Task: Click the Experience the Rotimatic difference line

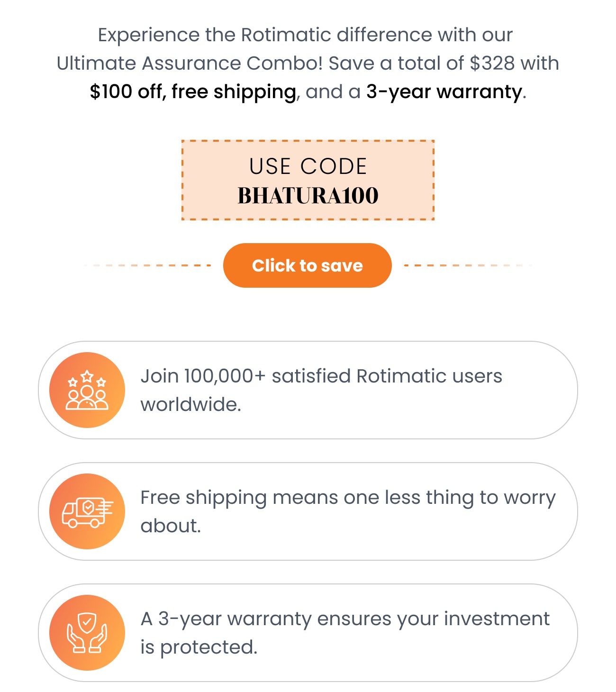Action: (305, 35)
